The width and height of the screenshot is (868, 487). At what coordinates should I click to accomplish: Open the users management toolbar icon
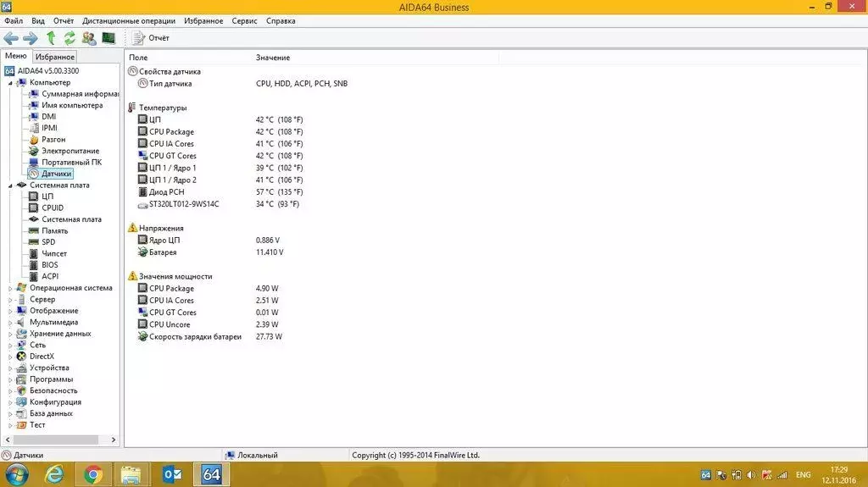[x=88, y=38]
